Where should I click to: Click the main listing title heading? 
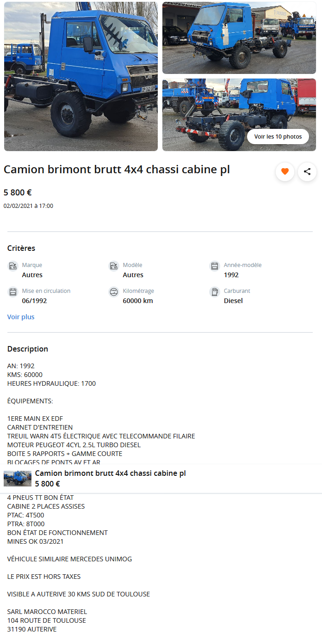pyautogui.click(x=117, y=170)
